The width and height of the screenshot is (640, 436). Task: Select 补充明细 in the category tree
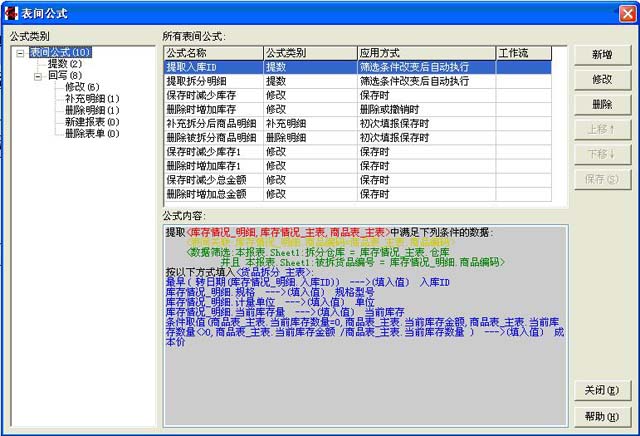pos(91,99)
